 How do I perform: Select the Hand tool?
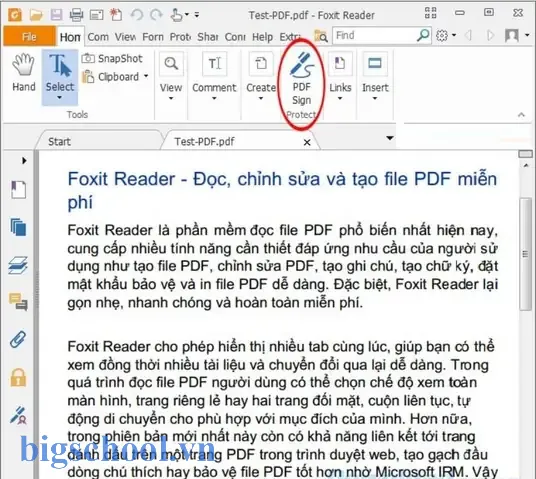pyautogui.click(x=24, y=72)
